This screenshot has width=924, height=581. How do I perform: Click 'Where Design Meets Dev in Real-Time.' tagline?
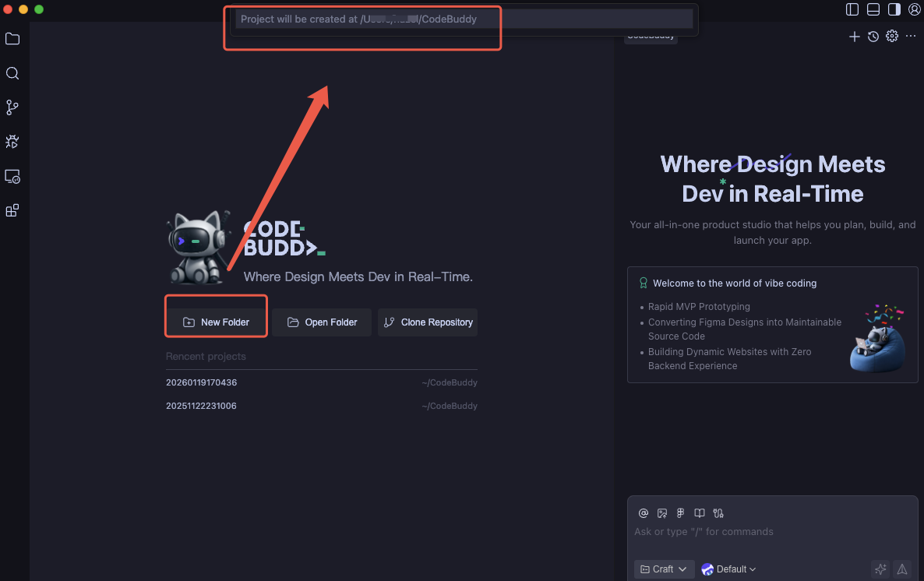pyautogui.click(x=358, y=277)
